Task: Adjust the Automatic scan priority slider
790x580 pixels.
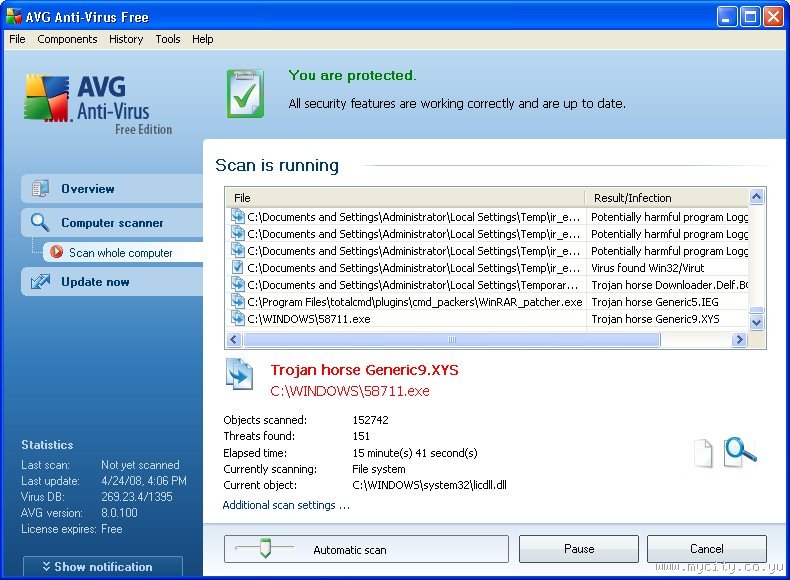Action: (265, 548)
